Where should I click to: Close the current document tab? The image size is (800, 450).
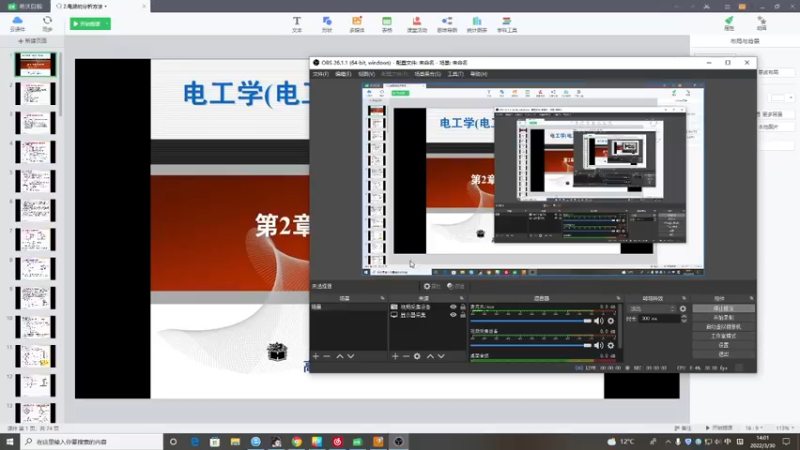point(144,6)
